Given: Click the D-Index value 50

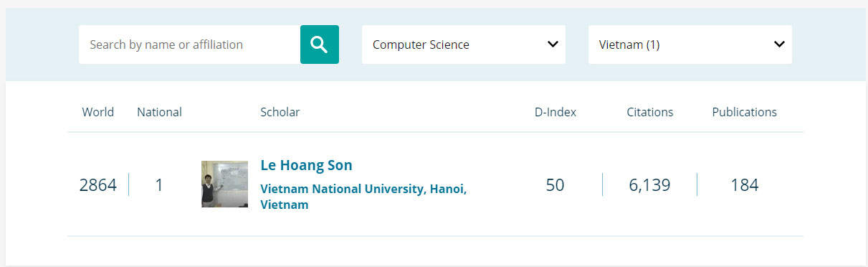Looking at the screenshot, I should 555,185.
